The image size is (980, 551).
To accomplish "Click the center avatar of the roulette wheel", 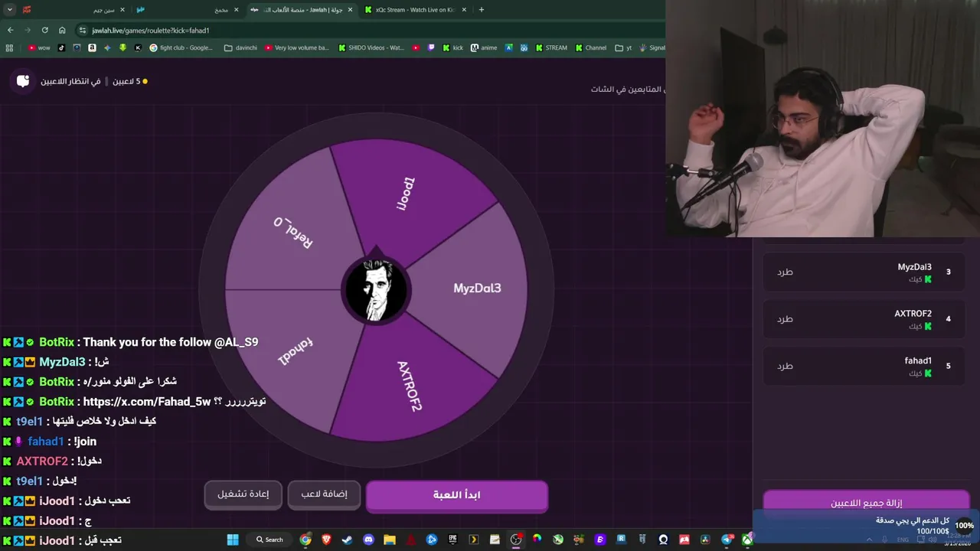I will point(376,290).
